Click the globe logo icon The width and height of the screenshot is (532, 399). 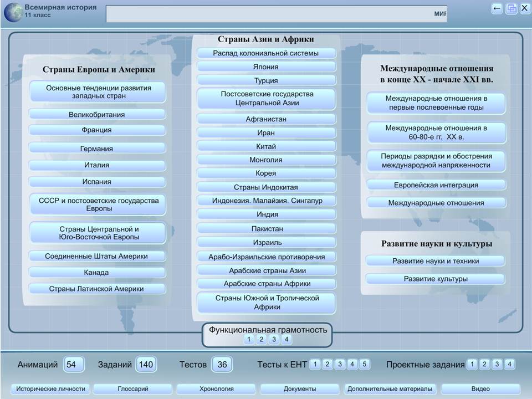[x=13, y=12]
